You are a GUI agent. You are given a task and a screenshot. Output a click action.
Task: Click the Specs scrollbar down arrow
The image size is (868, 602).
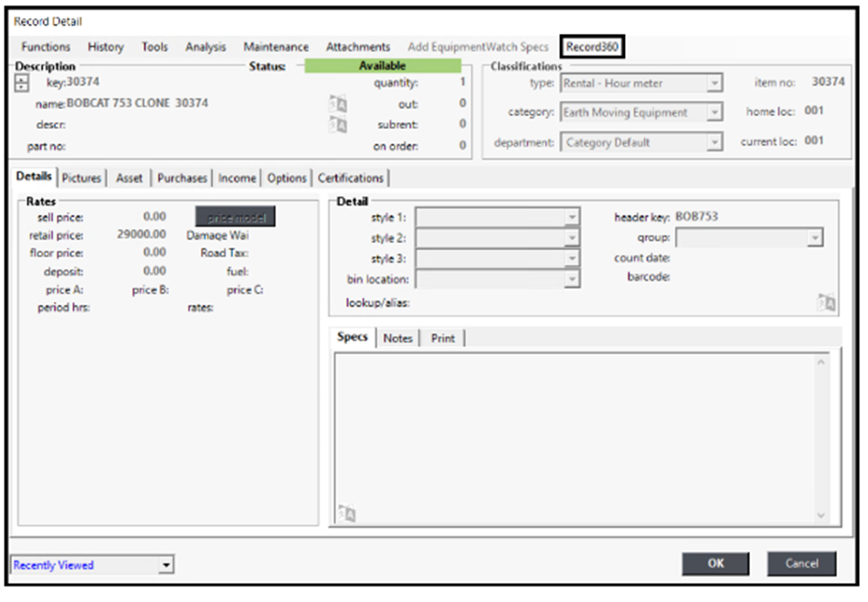coord(820,516)
